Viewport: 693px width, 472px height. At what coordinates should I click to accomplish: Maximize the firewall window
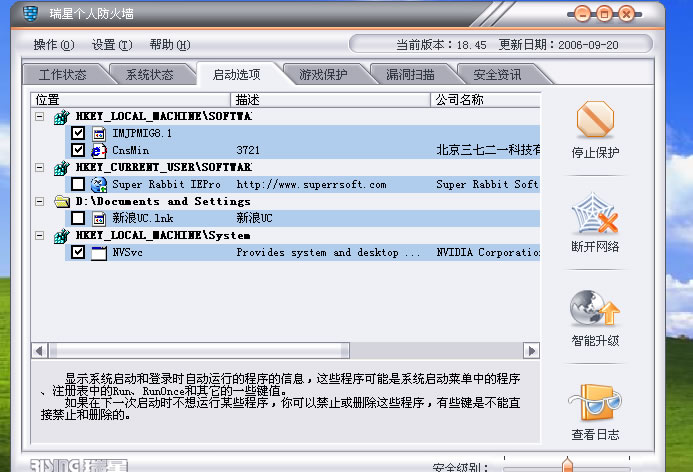605,14
